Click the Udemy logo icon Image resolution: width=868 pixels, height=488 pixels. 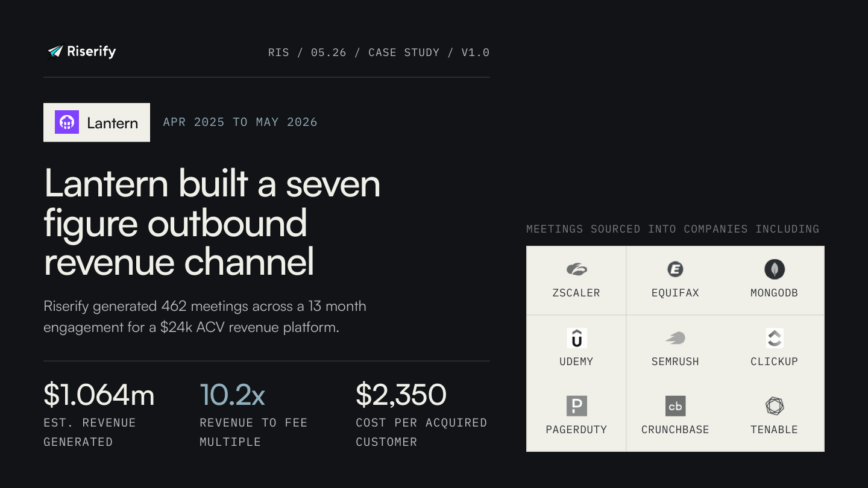(x=576, y=338)
